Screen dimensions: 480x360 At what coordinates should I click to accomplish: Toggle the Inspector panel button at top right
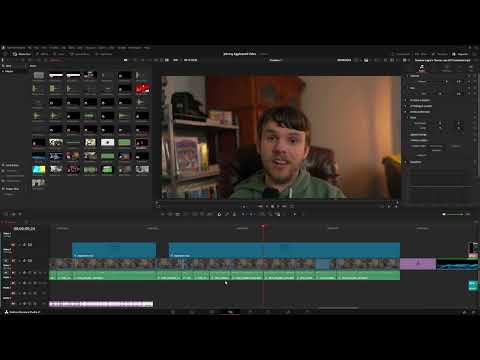point(461,54)
